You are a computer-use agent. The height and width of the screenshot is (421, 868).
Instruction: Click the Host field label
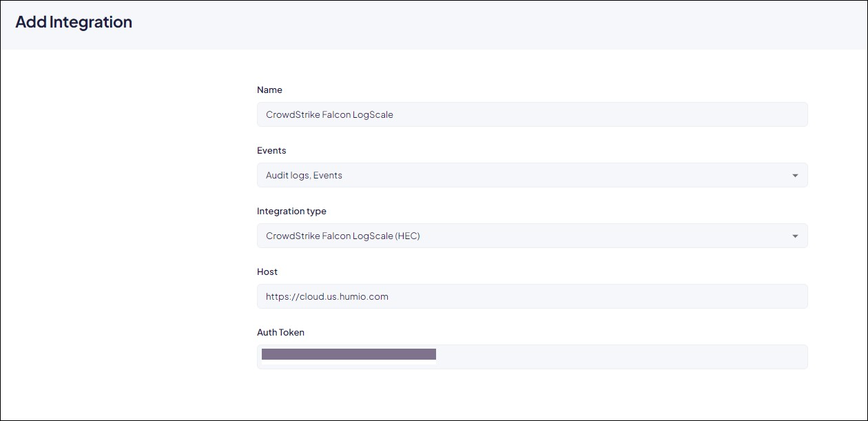click(x=267, y=271)
